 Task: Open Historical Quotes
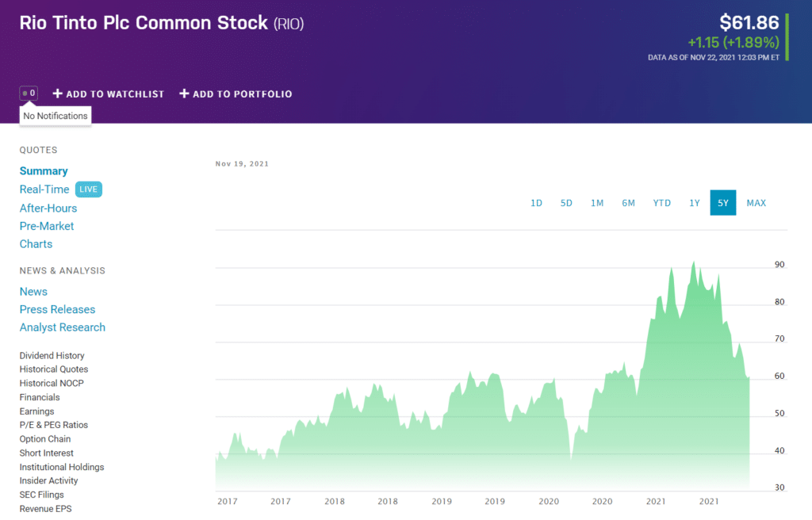[x=54, y=369]
